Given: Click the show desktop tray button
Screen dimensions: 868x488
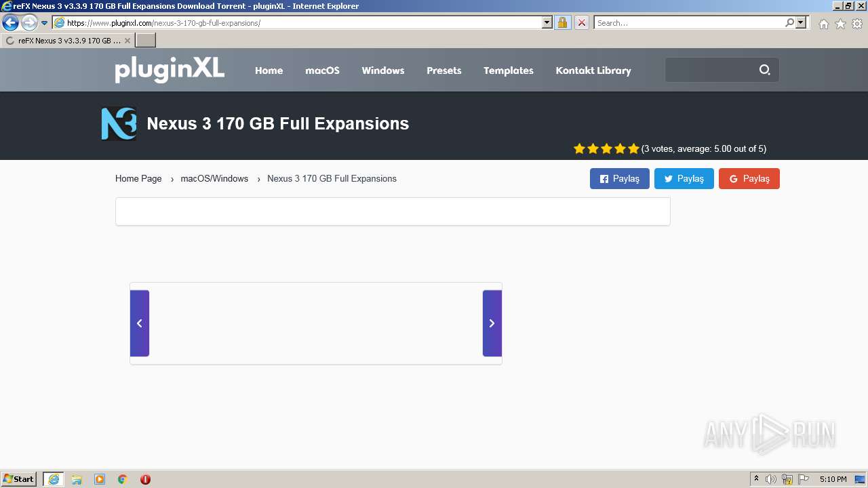Looking at the screenshot, I should click(860, 479).
